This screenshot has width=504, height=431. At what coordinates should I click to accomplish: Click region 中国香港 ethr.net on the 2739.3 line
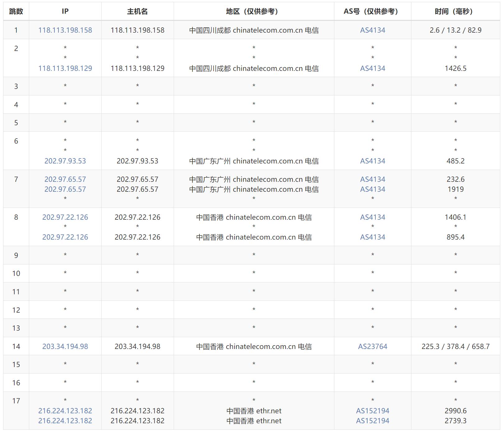click(254, 421)
